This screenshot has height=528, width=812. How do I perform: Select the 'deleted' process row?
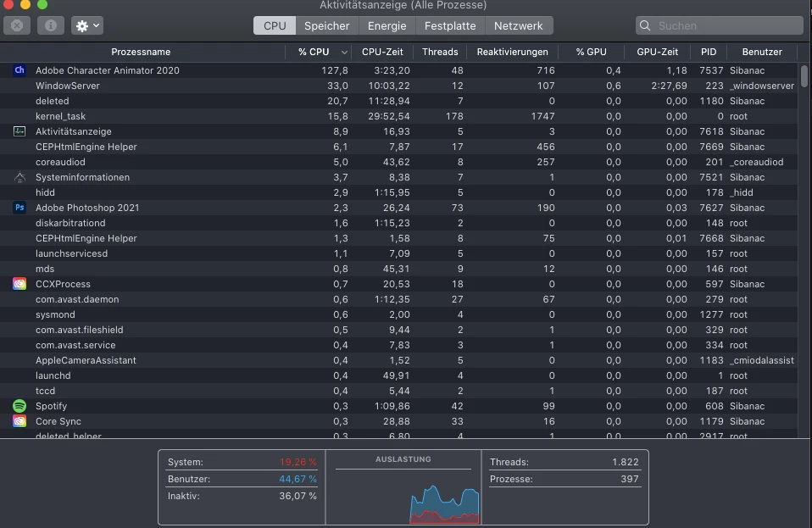click(398, 101)
